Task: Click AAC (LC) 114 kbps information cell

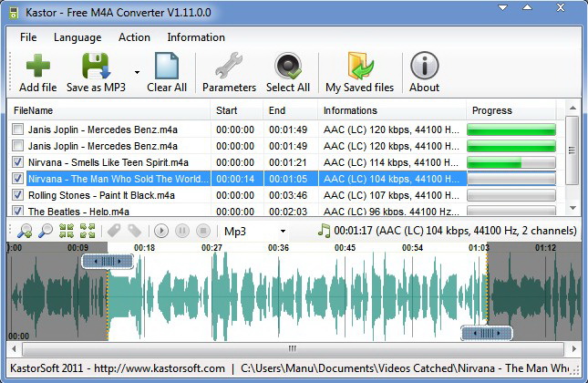Action: click(x=391, y=162)
